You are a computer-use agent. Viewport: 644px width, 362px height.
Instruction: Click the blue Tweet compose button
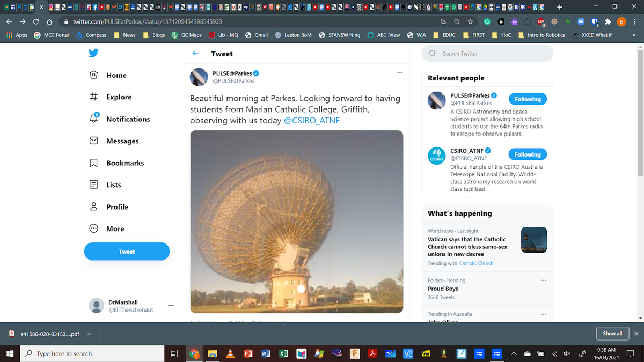tap(127, 252)
